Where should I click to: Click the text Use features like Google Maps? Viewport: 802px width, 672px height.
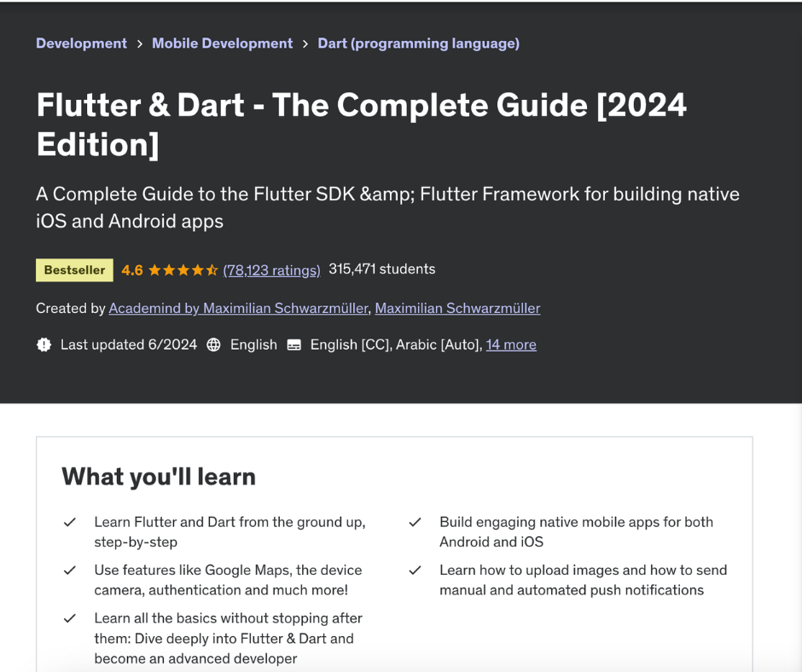228,580
